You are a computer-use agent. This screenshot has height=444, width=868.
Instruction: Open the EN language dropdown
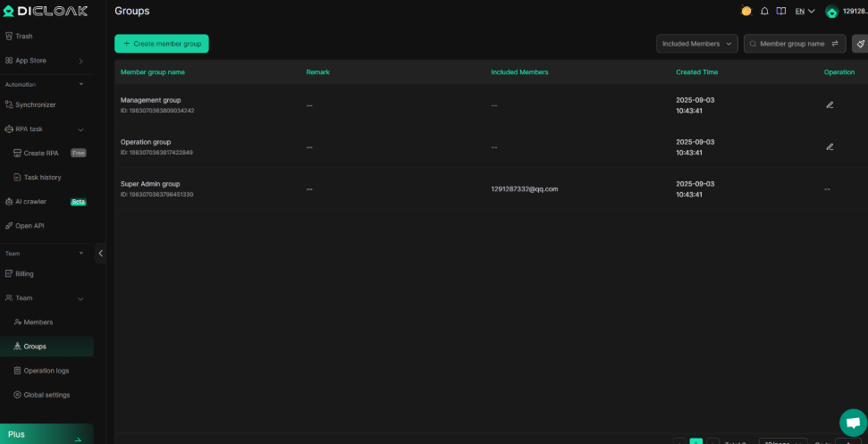click(x=805, y=11)
